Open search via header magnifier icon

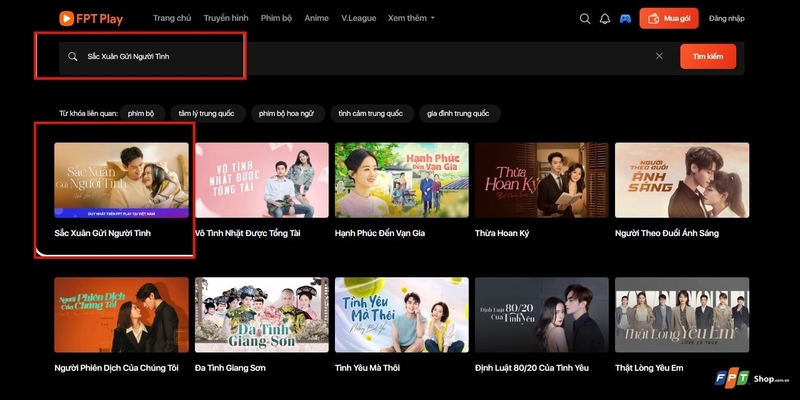(585, 19)
